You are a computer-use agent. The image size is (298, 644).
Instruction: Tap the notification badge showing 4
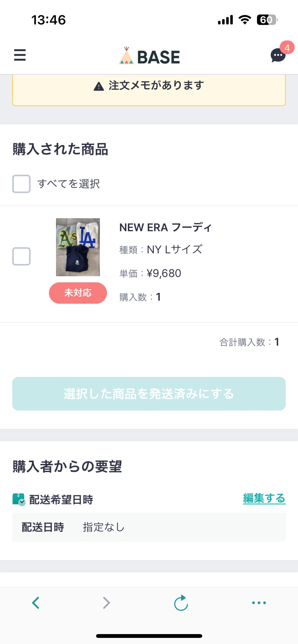(287, 47)
